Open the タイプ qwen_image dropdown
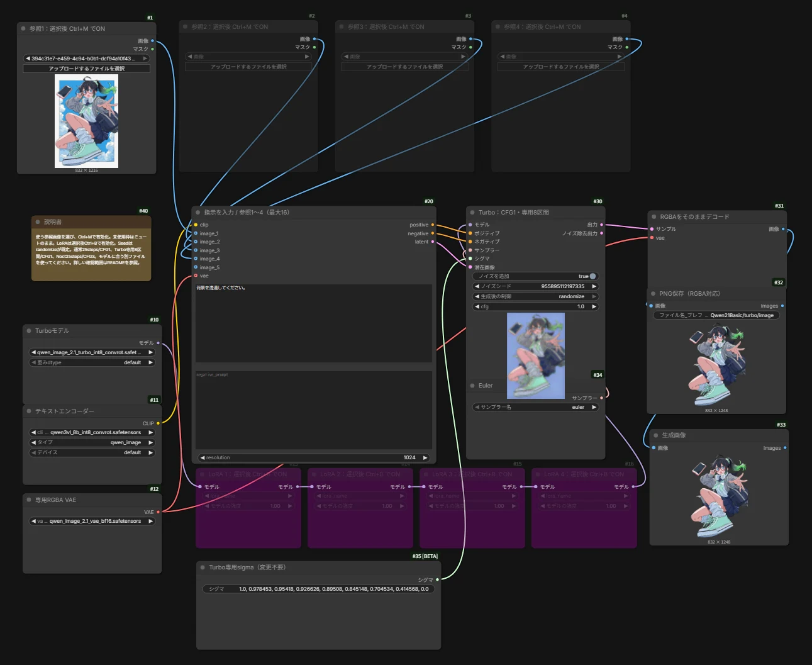Viewport: 812px width, 665px height. [92, 442]
